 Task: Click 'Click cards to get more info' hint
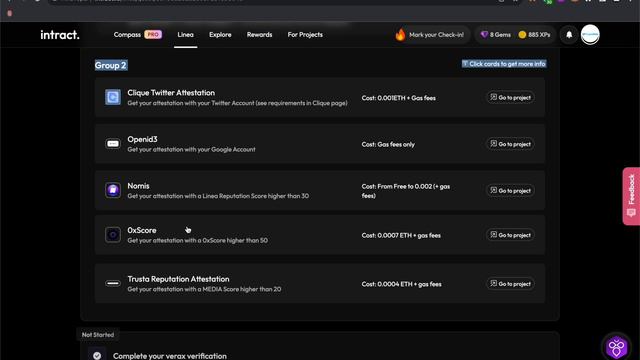(x=507, y=64)
